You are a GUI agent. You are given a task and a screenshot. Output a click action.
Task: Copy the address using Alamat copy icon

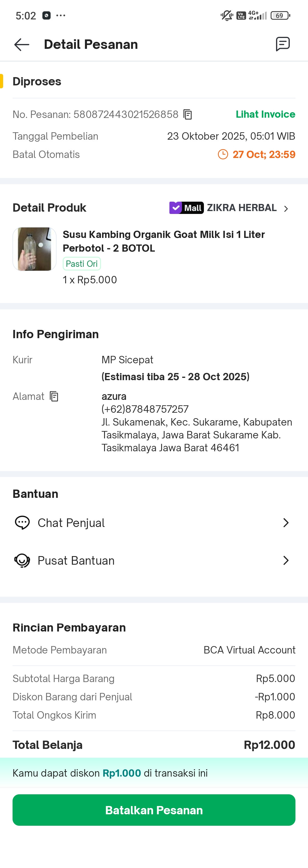pyautogui.click(x=54, y=396)
